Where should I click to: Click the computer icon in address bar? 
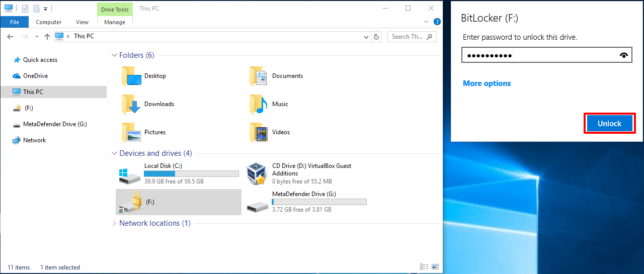pos(60,36)
